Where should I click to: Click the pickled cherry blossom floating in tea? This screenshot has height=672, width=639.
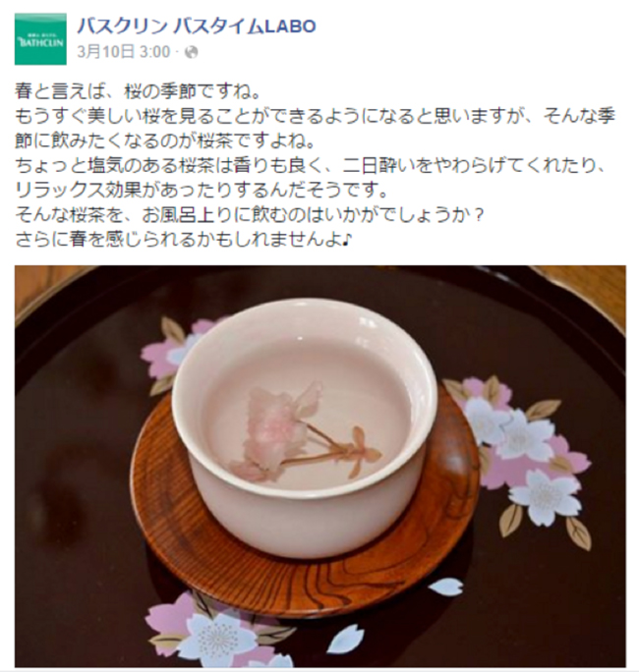300,433
